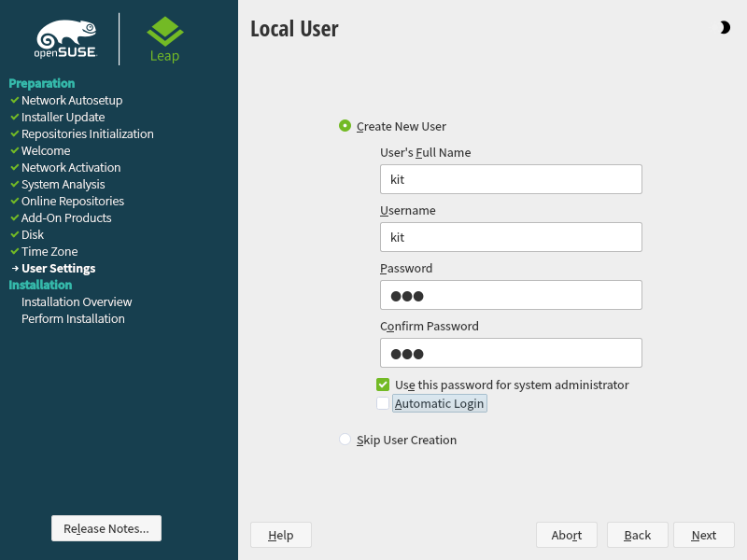Screen dimensions: 747x560
Task: Abort the installation
Action: [567, 535]
